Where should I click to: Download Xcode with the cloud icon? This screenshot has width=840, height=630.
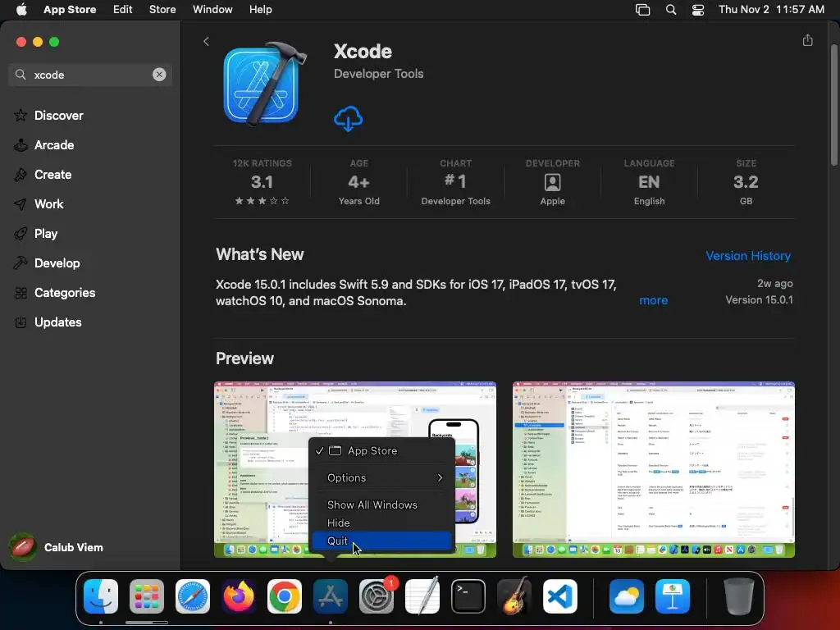[348, 118]
